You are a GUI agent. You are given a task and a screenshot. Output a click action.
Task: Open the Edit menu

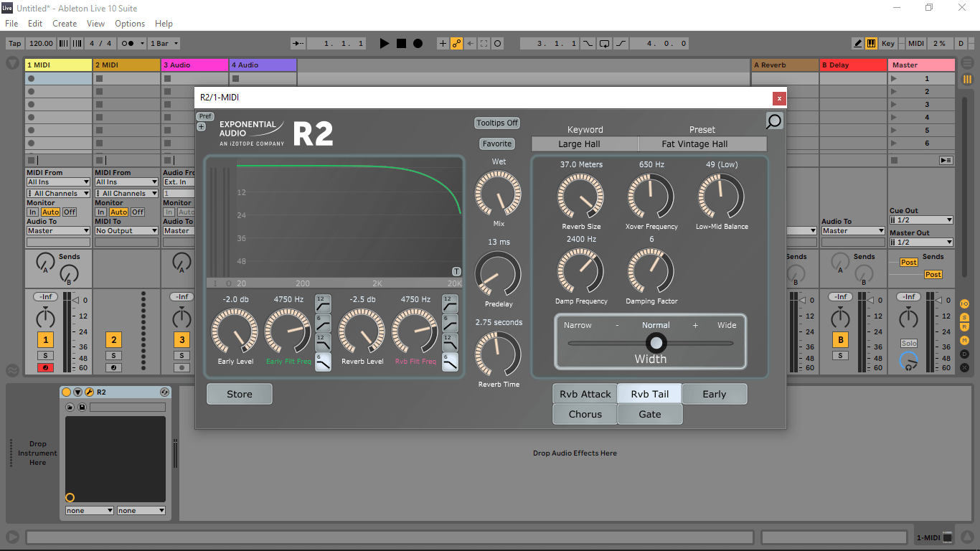point(35,24)
